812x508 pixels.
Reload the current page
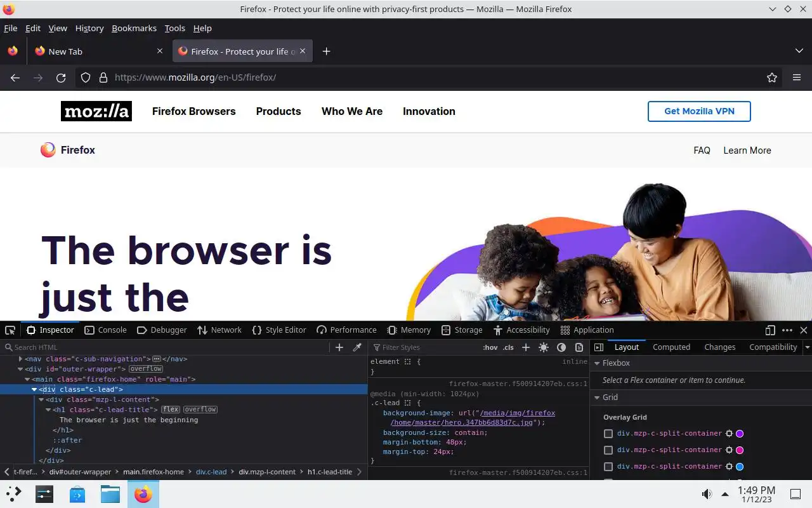[x=61, y=77]
